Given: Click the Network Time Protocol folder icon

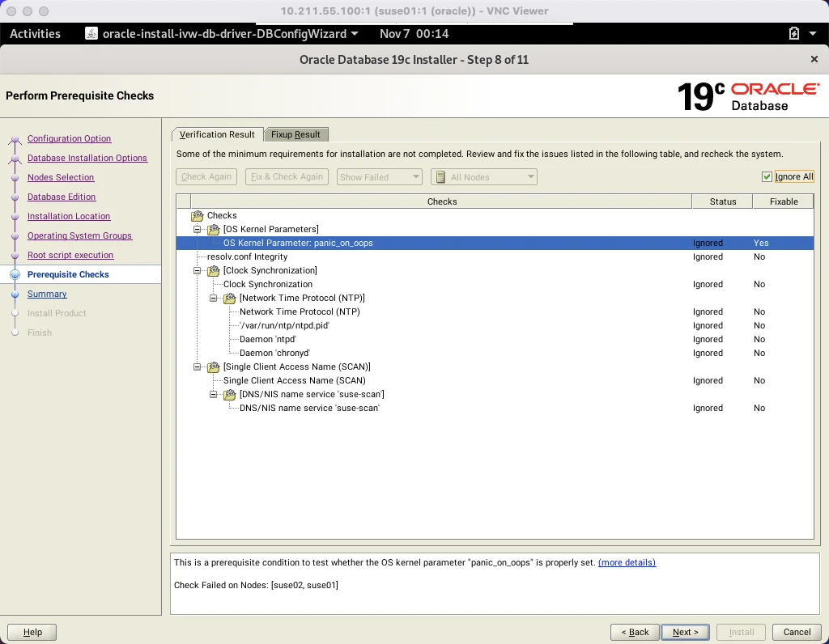Looking at the screenshot, I should coord(229,298).
